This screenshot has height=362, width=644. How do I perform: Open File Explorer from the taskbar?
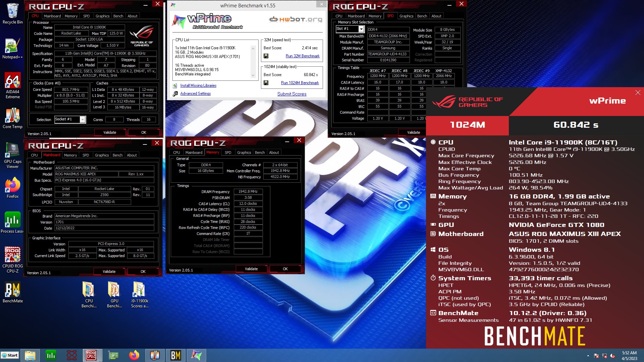tap(30, 355)
